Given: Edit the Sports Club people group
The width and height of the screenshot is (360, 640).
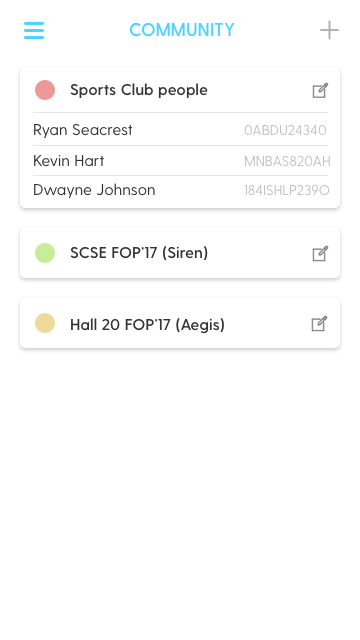Looking at the screenshot, I should click(320, 91).
